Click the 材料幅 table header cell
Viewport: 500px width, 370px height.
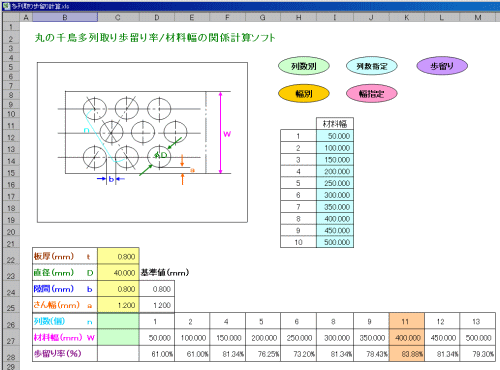coord(335,124)
